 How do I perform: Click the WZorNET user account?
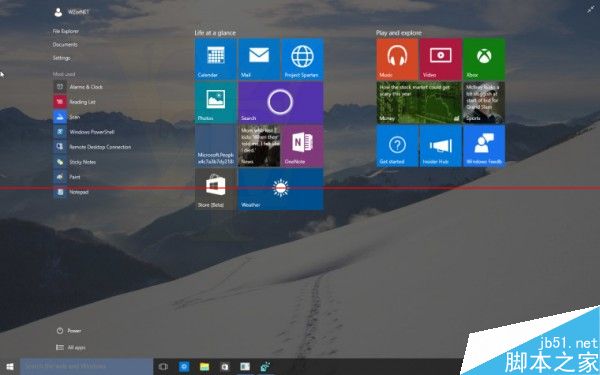(72, 12)
